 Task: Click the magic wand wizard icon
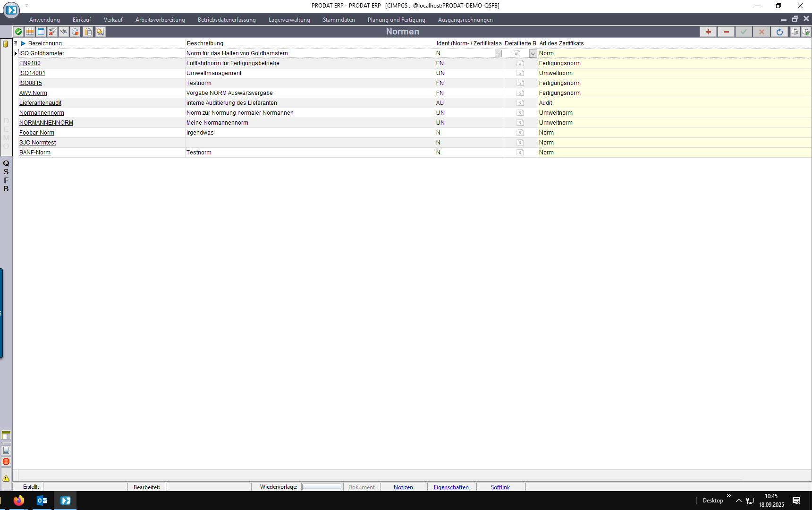pyautogui.click(x=100, y=32)
